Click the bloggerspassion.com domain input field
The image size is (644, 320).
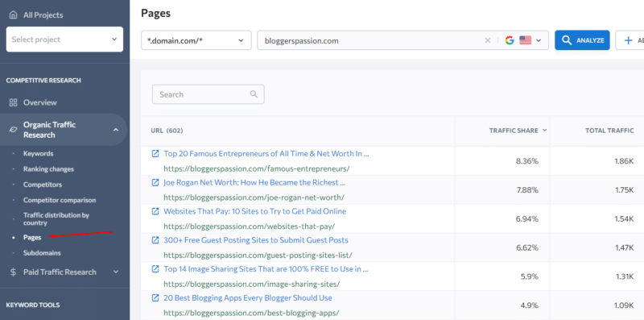[x=369, y=40]
